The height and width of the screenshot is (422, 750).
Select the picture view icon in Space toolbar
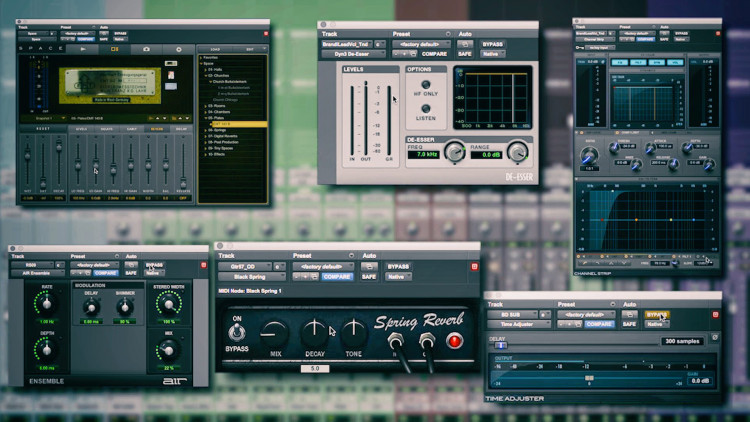click(114, 49)
